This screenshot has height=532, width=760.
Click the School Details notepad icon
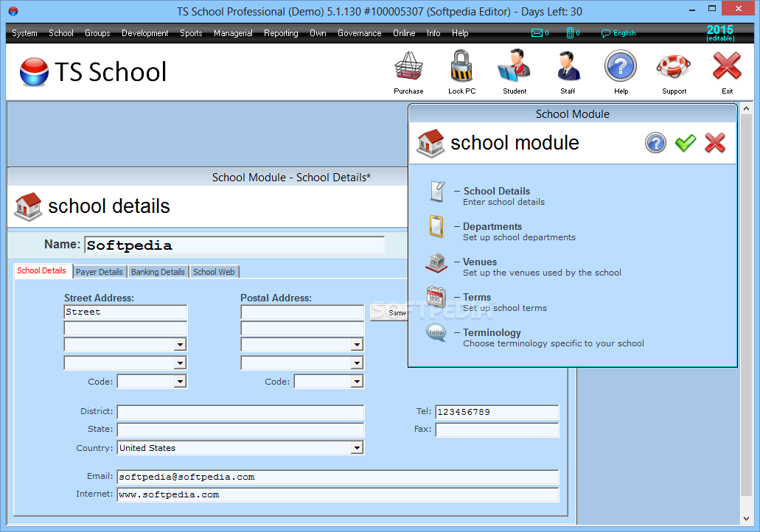click(x=437, y=192)
